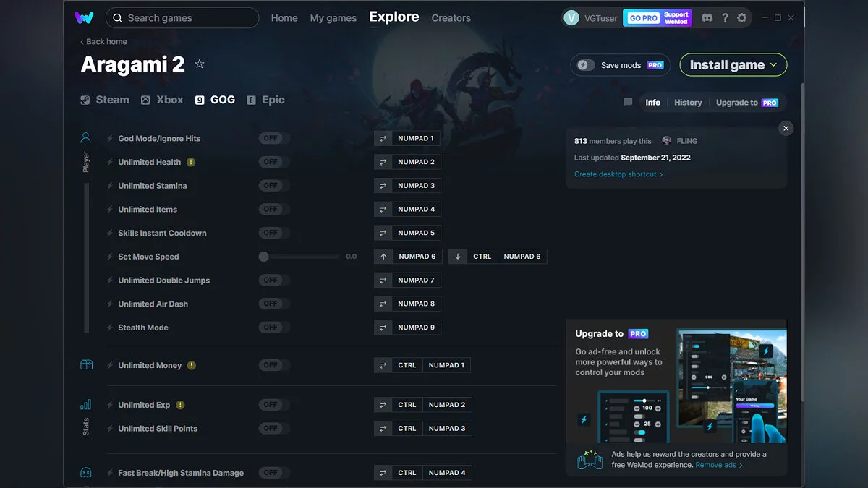This screenshot has width=868, height=488.
Task: Toggle Unlimited Money on
Action: 274,365
